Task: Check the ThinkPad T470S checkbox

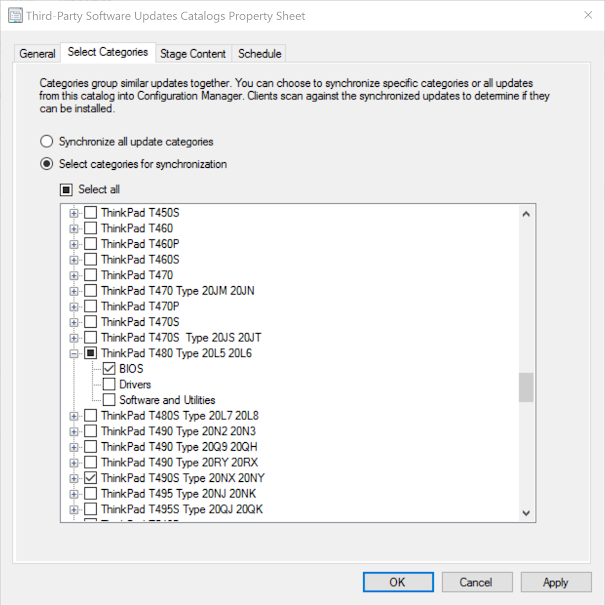Action: tap(90, 322)
